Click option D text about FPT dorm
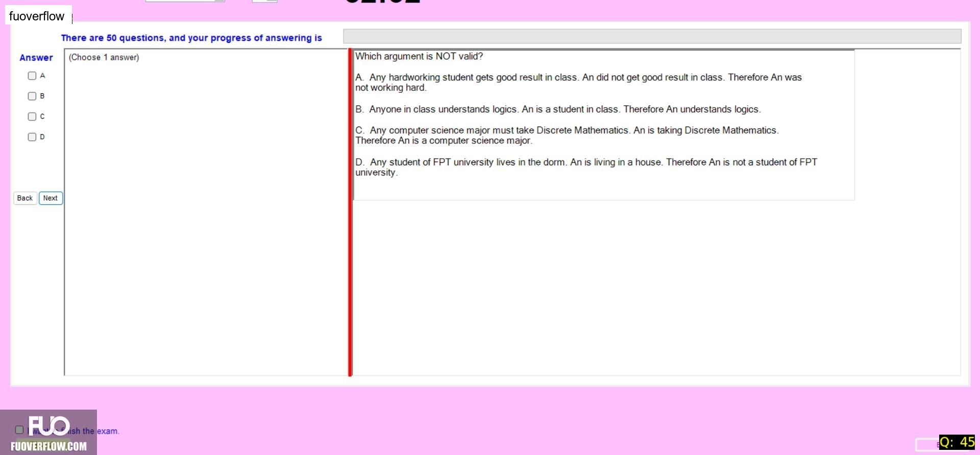Viewport: 980px width, 455px height. (586, 167)
